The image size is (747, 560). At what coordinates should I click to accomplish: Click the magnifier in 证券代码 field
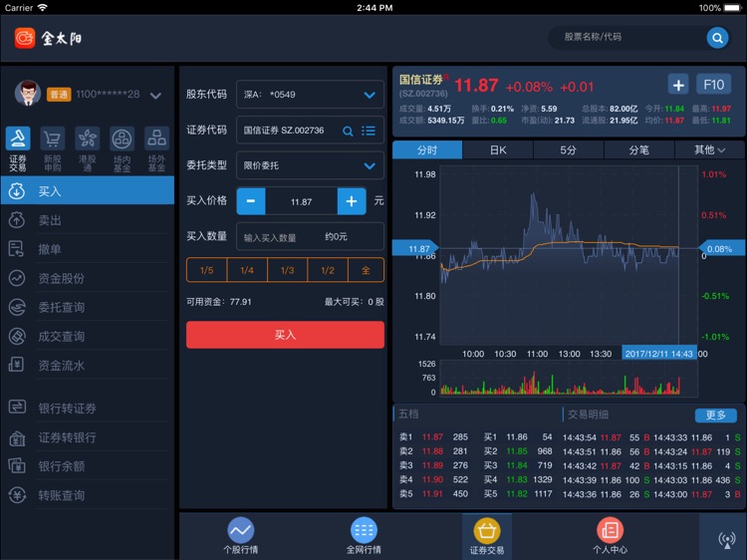(348, 131)
